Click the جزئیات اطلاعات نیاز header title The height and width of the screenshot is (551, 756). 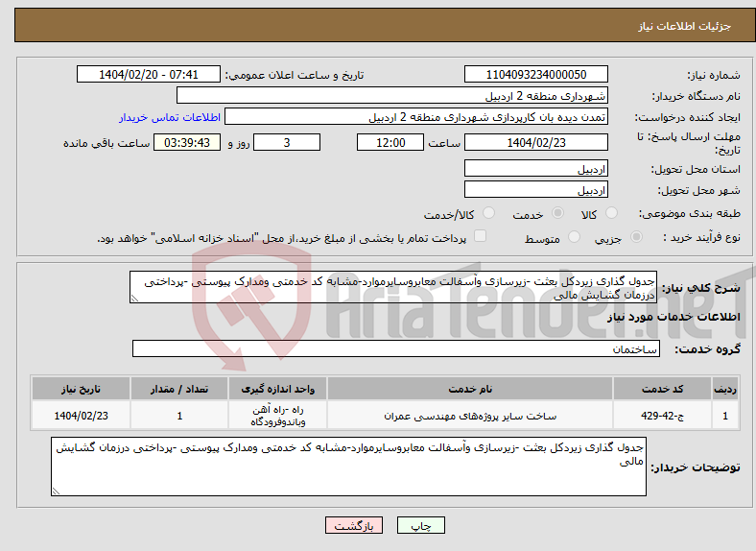pos(685,26)
